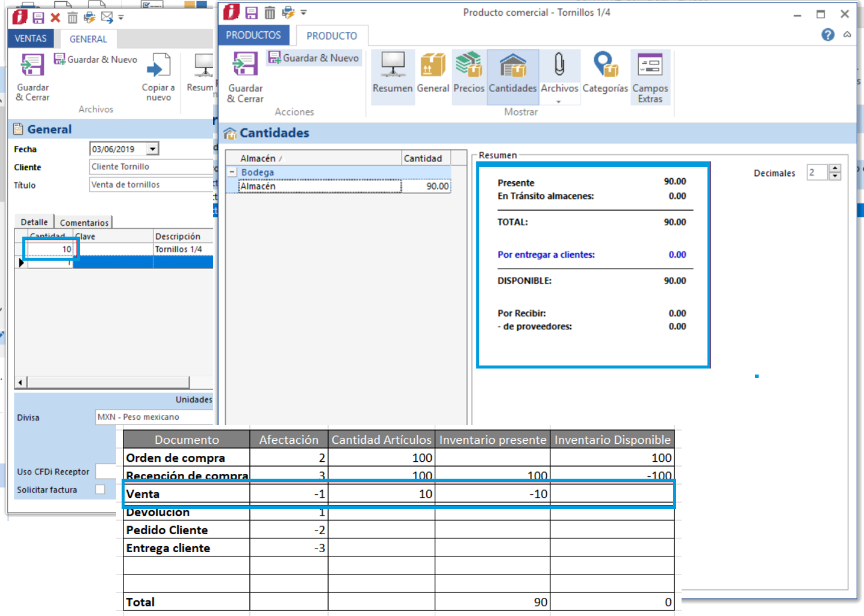
Task: Toggle the Solicitar factura checkbox
Action: coord(101,490)
